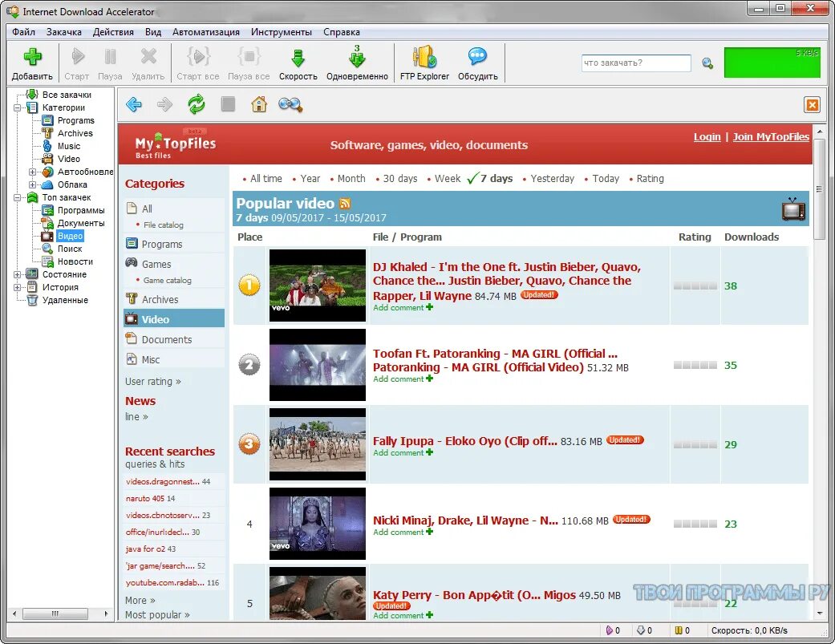Click the RSS feed icon beside Popular video

tap(345, 204)
